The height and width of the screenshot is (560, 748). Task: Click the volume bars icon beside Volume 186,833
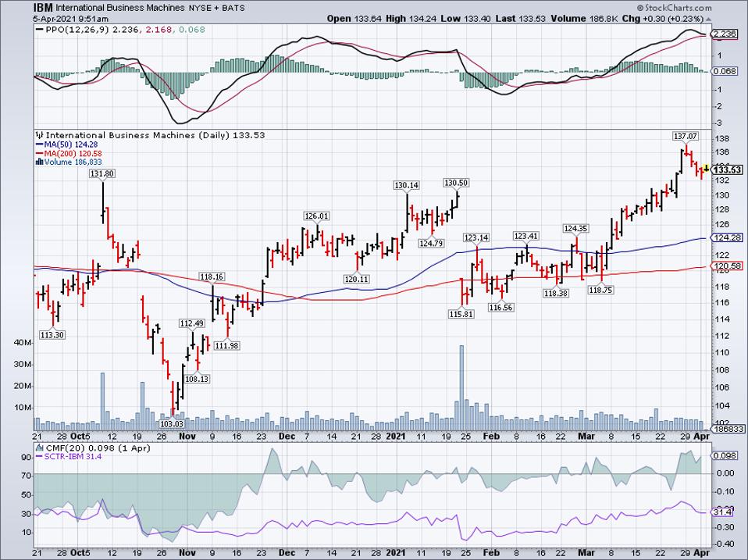[40, 162]
